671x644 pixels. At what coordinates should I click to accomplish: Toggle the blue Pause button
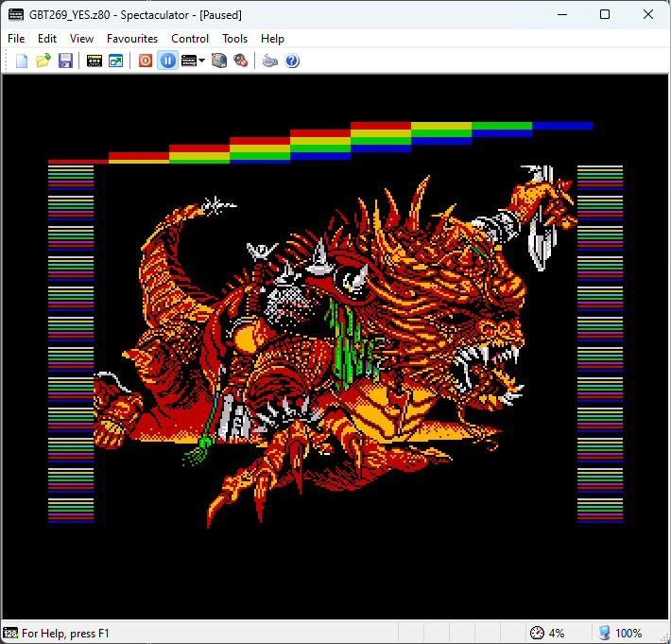click(168, 61)
